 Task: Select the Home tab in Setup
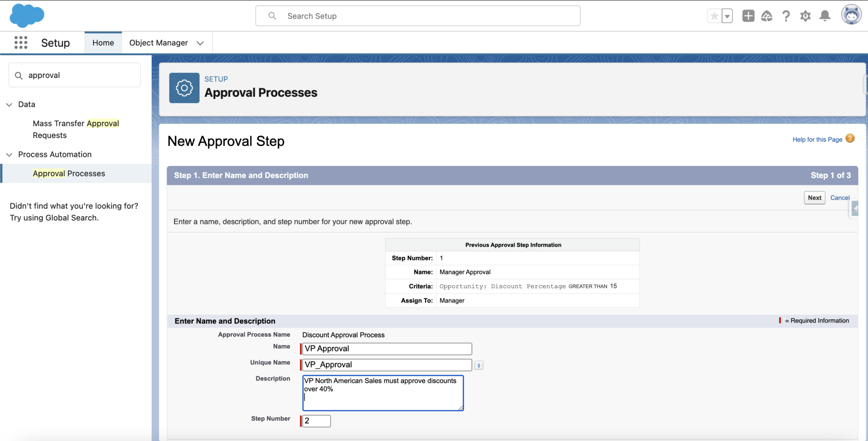tap(103, 42)
